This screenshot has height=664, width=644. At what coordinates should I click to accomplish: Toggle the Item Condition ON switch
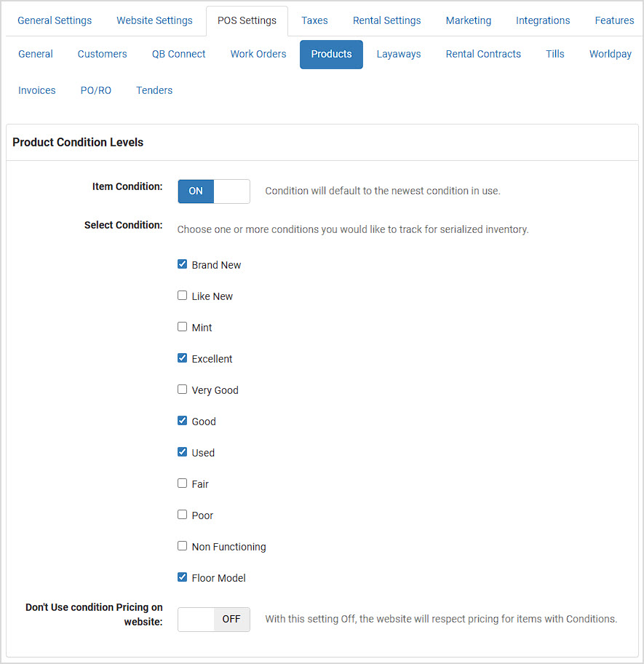(x=214, y=191)
